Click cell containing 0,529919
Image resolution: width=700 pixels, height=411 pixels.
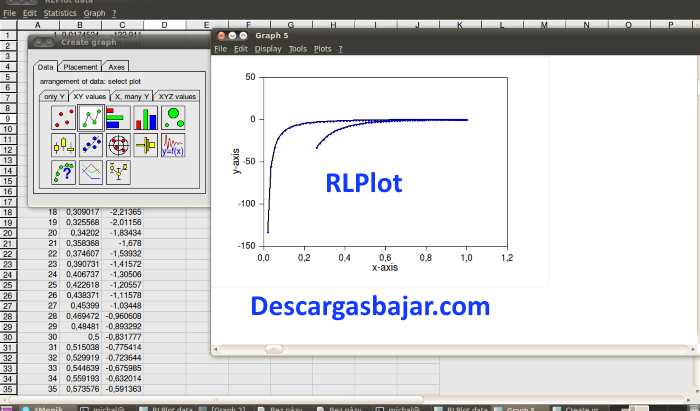[x=80, y=358]
